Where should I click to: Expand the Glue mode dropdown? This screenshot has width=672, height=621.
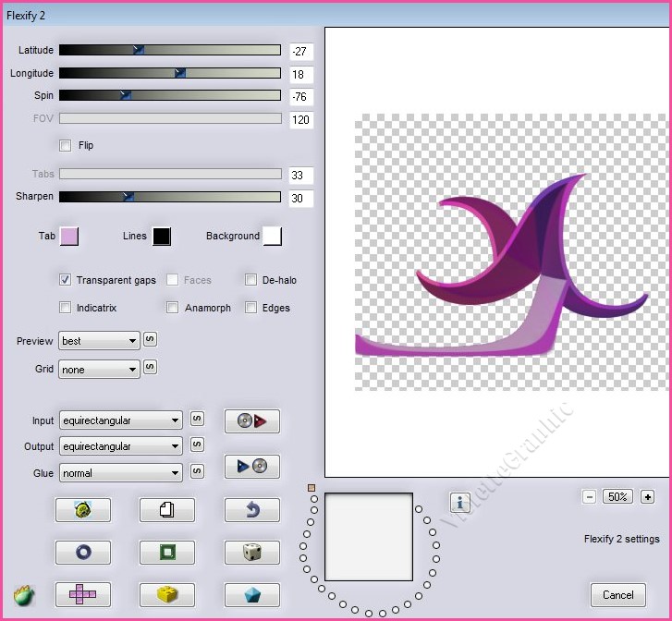[x=120, y=473]
